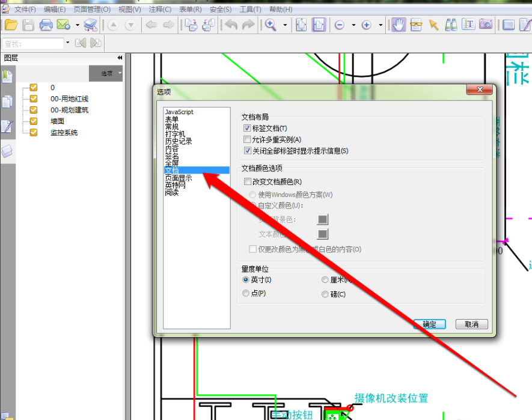Toggle the 监控系统 layer checkbox

click(x=34, y=132)
